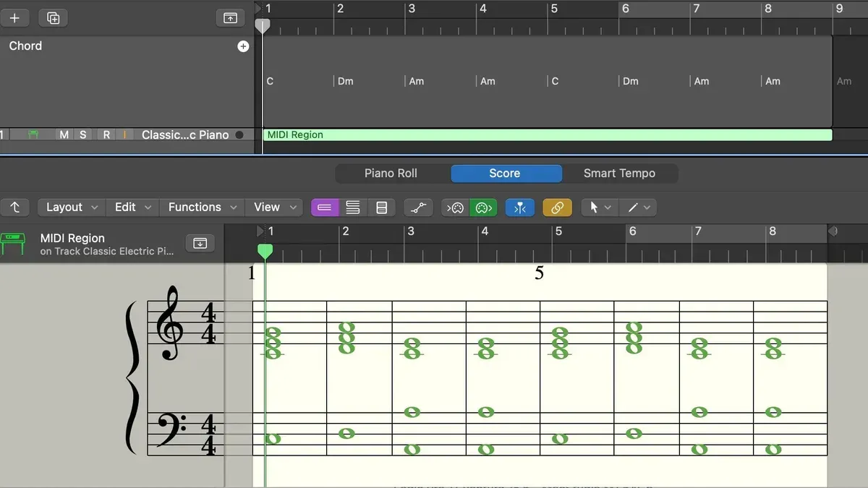This screenshot has width=868, height=488.
Task: Click the staff brace on the left
Action: tap(132, 378)
